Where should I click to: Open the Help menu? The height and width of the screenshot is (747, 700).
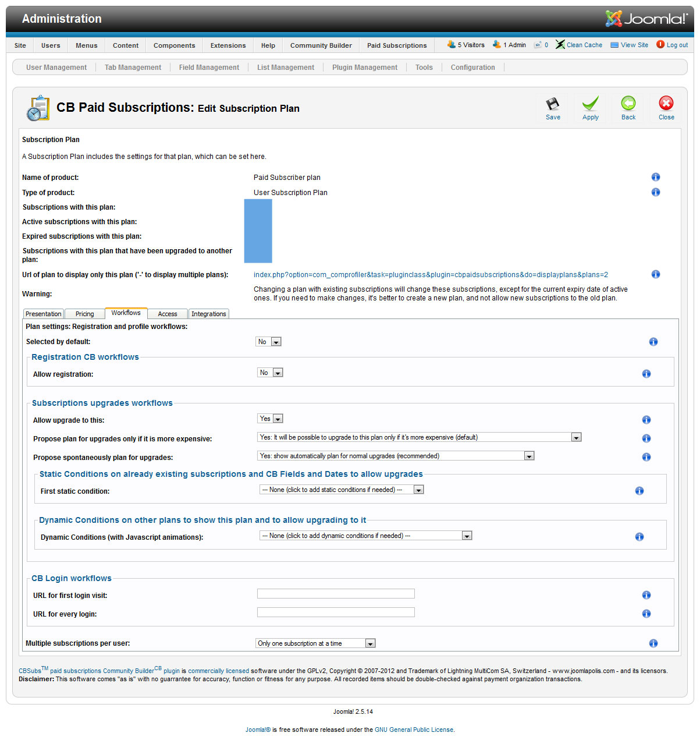pos(268,45)
